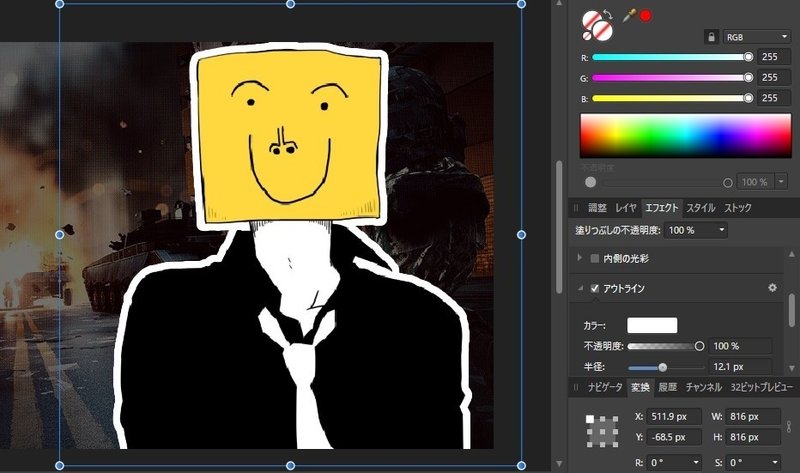
Task: Open the 32ビットプレビュー tab
Action: (762, 387)
